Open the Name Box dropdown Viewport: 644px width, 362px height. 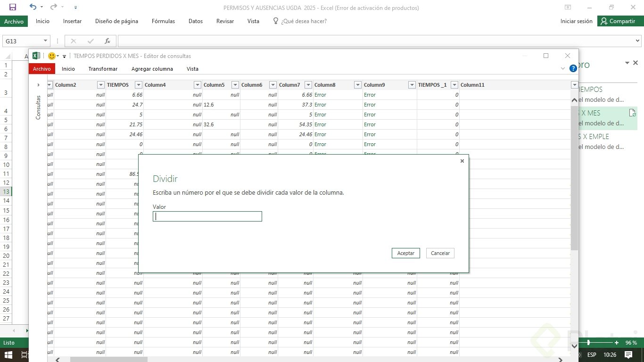tap(46, 41)
